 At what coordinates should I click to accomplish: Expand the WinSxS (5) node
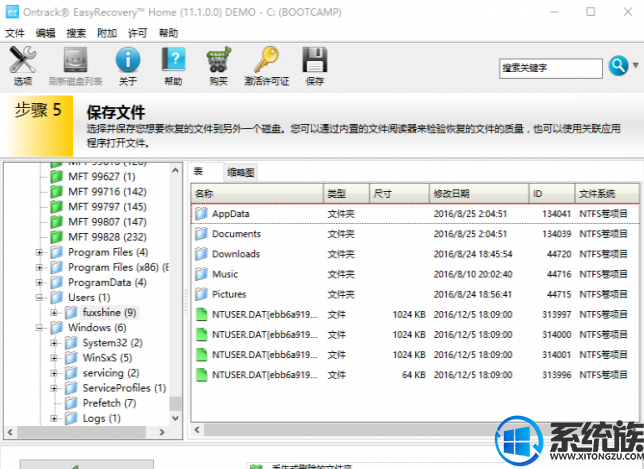point(54,358)
